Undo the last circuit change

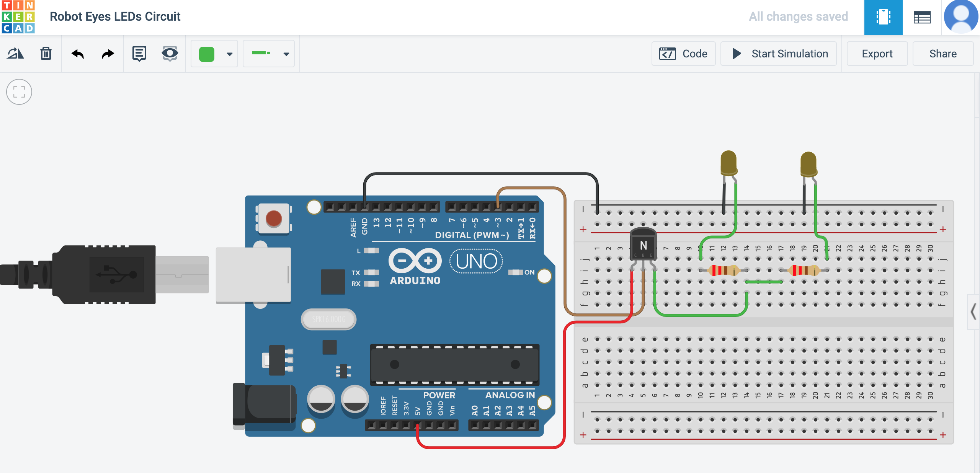[78, 54]
